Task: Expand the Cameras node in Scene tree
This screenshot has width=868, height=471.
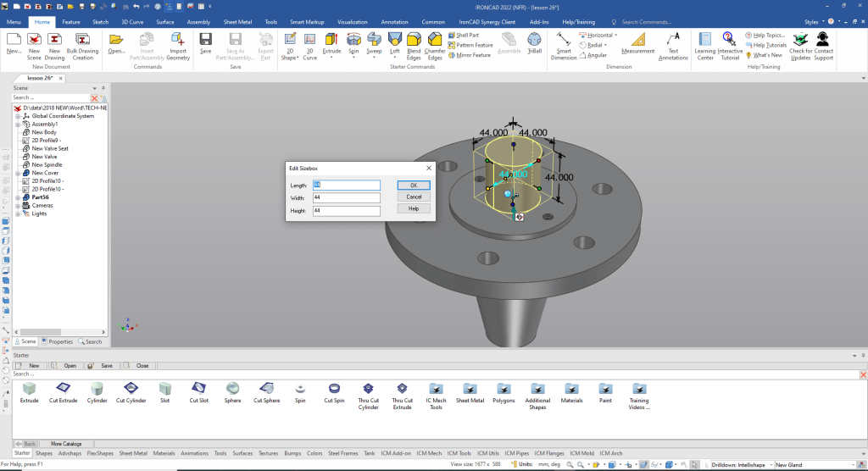Action: [x=18, y=205]
